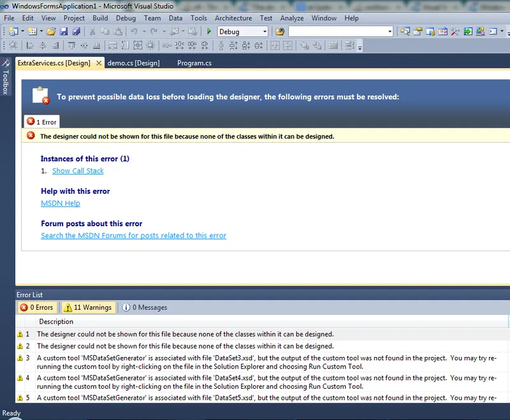Click Search the MSDN Forums link
510x420 pixels.
[134, 235]
